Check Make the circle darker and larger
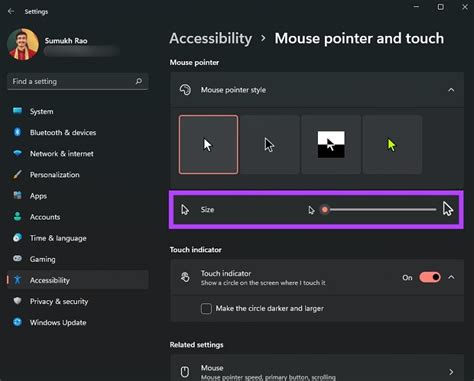Image resolution: width=474 pixels, height=381 pixels. pos(206,309)
